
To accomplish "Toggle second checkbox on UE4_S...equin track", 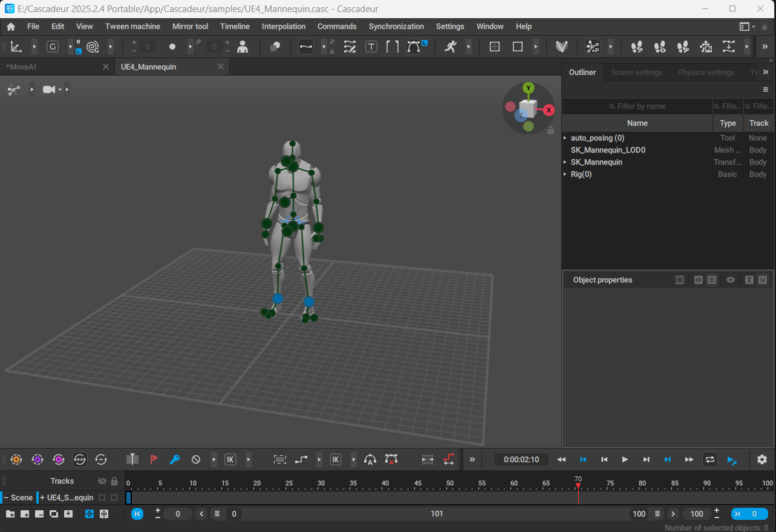I will (x=114, y=498).
